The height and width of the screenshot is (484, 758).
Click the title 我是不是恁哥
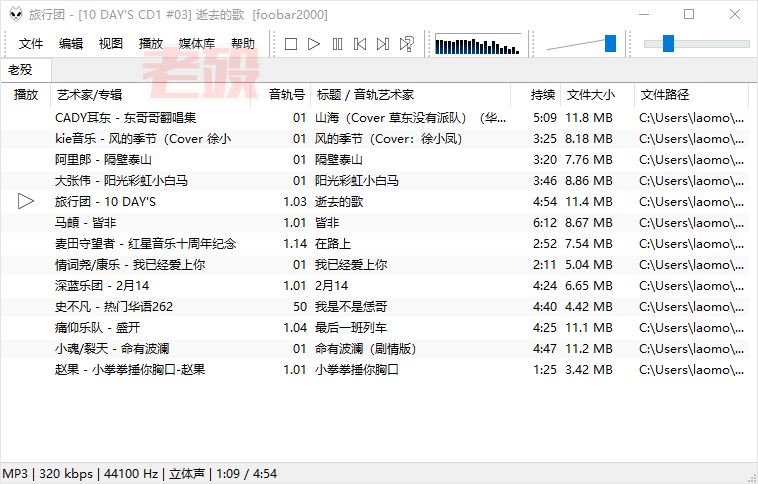351,307
